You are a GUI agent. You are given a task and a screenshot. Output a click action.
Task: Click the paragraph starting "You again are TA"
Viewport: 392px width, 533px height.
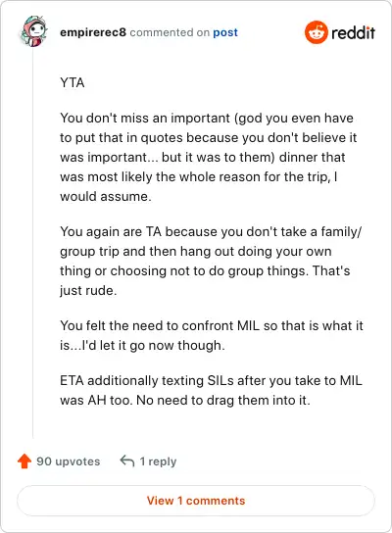(211, 261)
